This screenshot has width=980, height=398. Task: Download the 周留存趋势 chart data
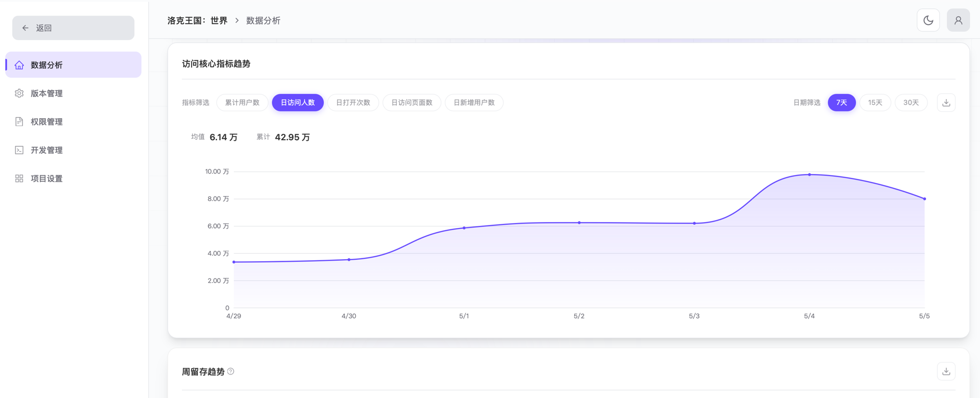[946, 371]
